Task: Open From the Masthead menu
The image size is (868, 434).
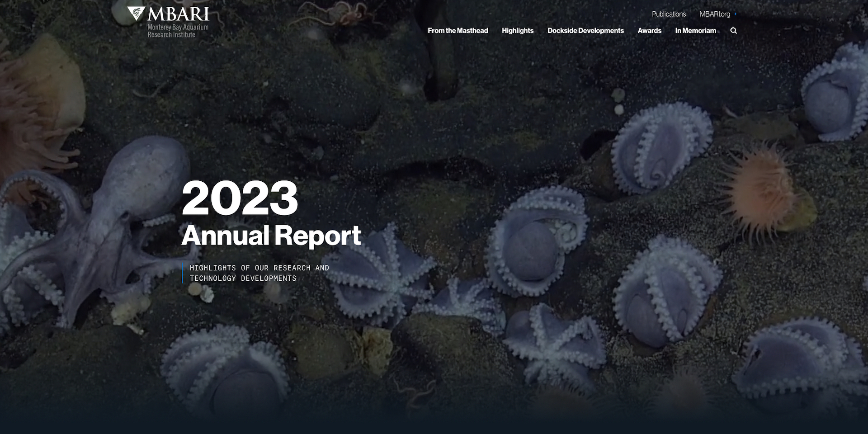Action: pyautogui.click(x=458, y=31)
